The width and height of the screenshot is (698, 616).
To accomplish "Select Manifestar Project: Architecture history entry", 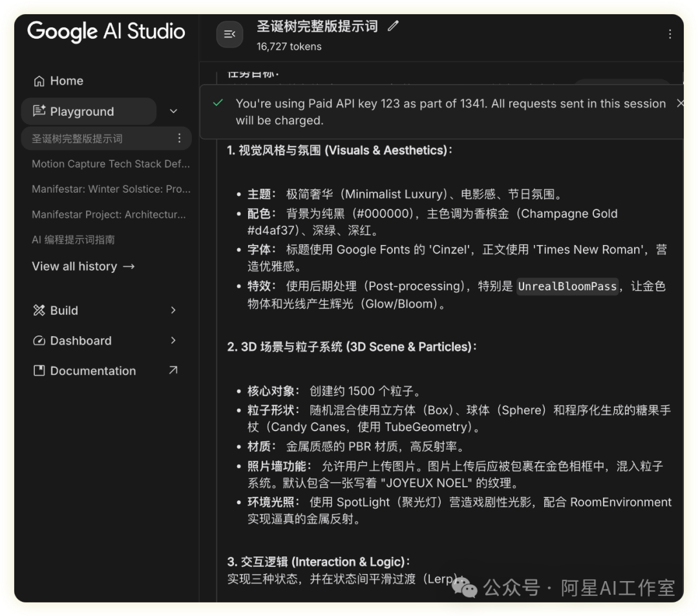I will coord(109,215).
